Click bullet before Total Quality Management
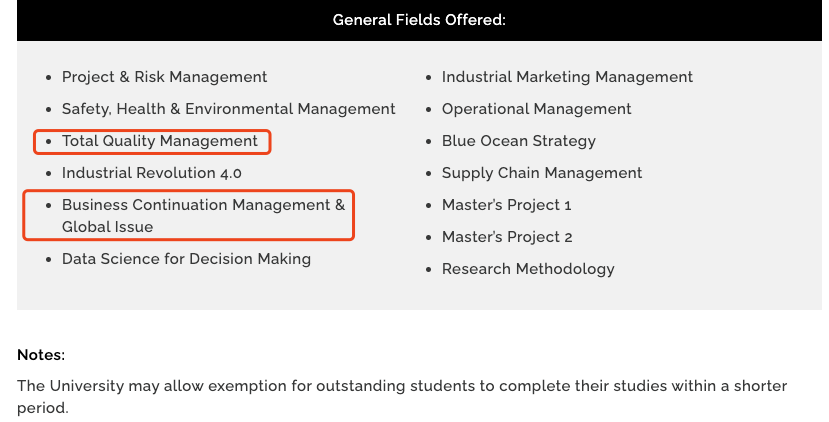829x422 pixels. click(x=49, y=142)
